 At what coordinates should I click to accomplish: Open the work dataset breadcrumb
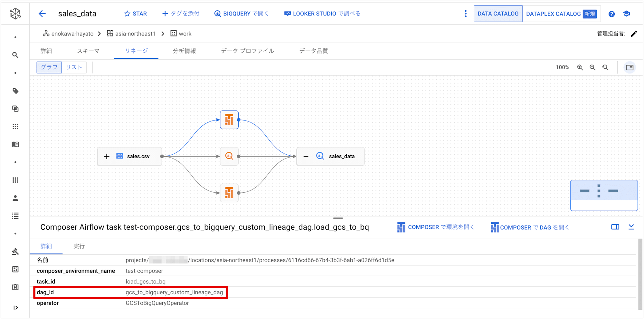click(x=181, y=34)
